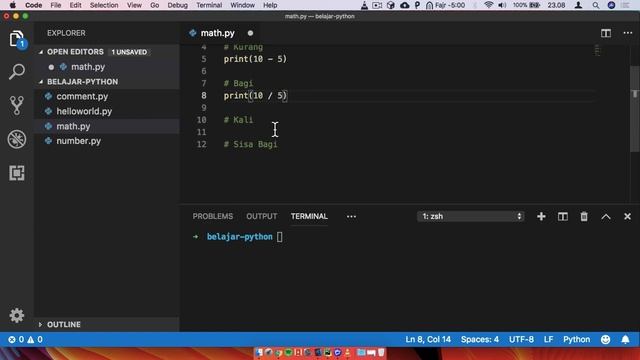Image resolution: width=640 pixels, height=360 pixels.
Task: Open the Debug view in activity bar
Action: pos(17,139)
